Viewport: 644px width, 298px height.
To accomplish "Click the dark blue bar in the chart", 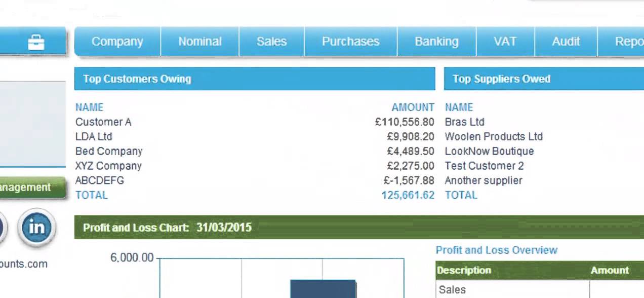I will coord(323,289).
